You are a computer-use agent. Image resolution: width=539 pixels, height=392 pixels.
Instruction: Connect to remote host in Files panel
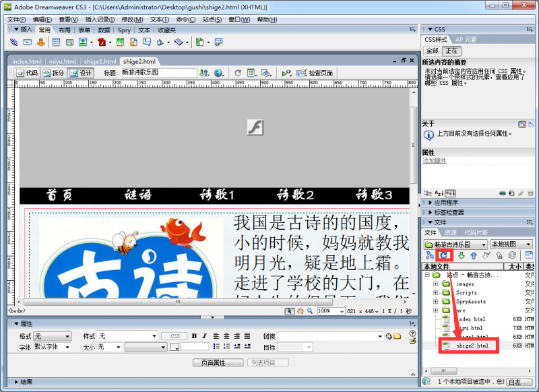(x=430, y=255)
